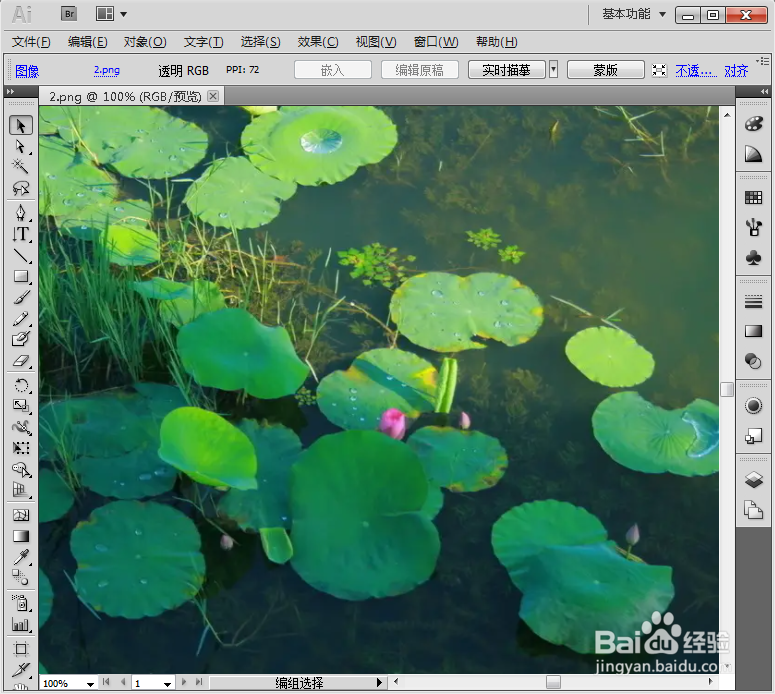
Task: Open the control bar options menu
Action: click(x=763, y=61)
